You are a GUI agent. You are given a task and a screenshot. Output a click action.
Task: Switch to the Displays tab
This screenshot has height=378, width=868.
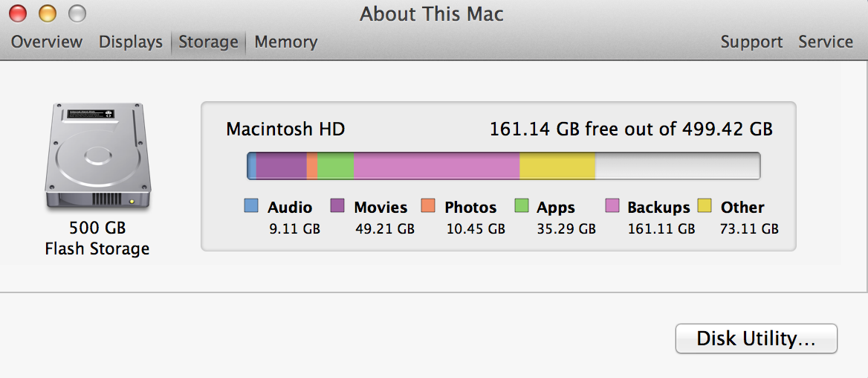coord(131,42)
